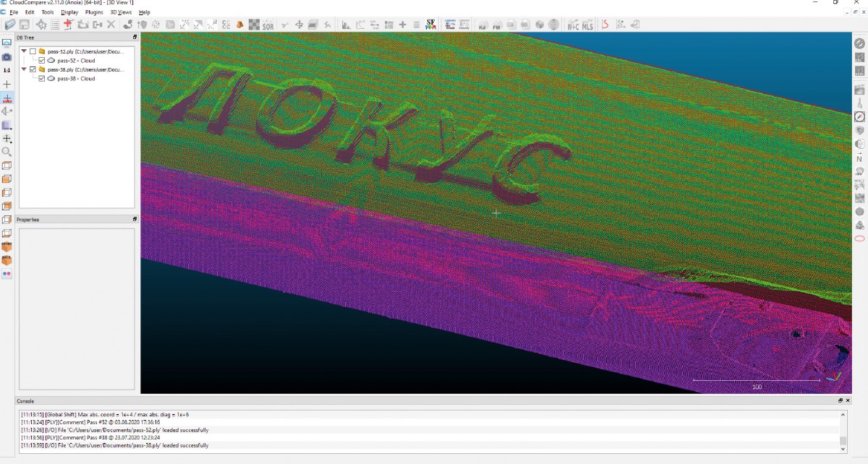Click the MLS toolbar icon
The height and width of the screenshot is (464, 868).
tap(587, 25)
